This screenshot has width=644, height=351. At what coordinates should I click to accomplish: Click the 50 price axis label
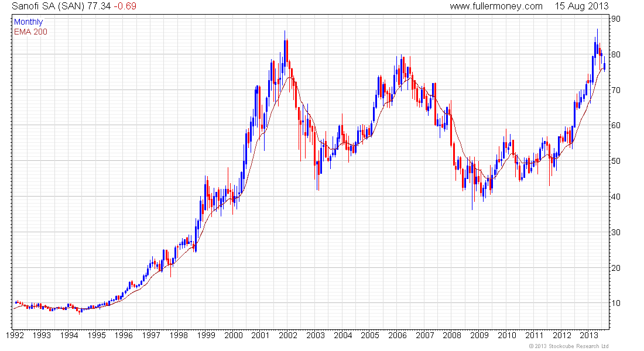(616, 161)
